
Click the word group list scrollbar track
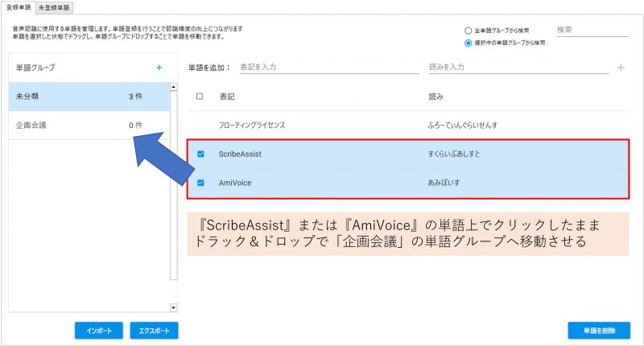click(x=173, y=185)
